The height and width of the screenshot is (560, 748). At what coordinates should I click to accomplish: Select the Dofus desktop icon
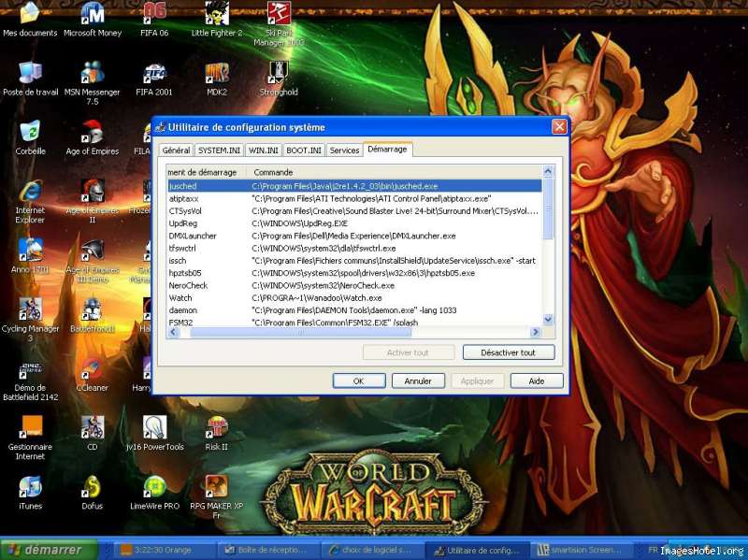tap(92, 487)
